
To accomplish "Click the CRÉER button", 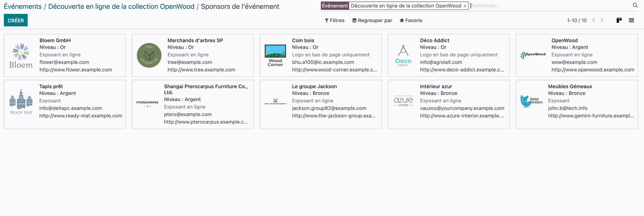I will (16, 20).
